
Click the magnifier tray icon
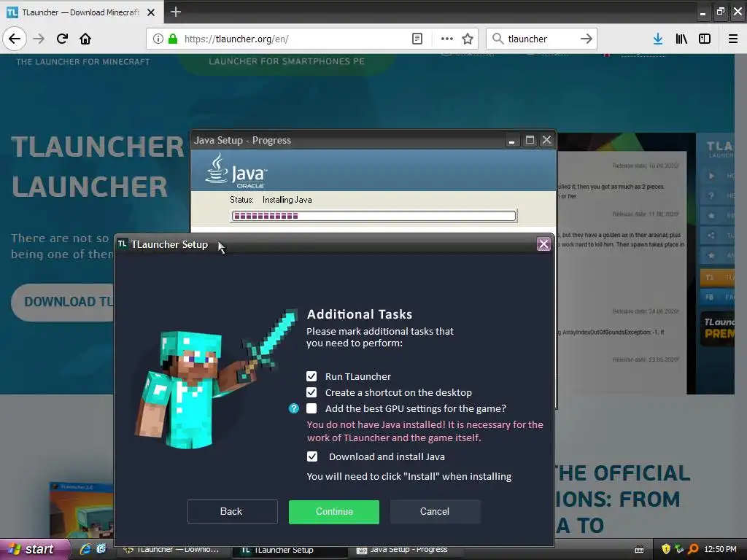click(x=693, y=549)
